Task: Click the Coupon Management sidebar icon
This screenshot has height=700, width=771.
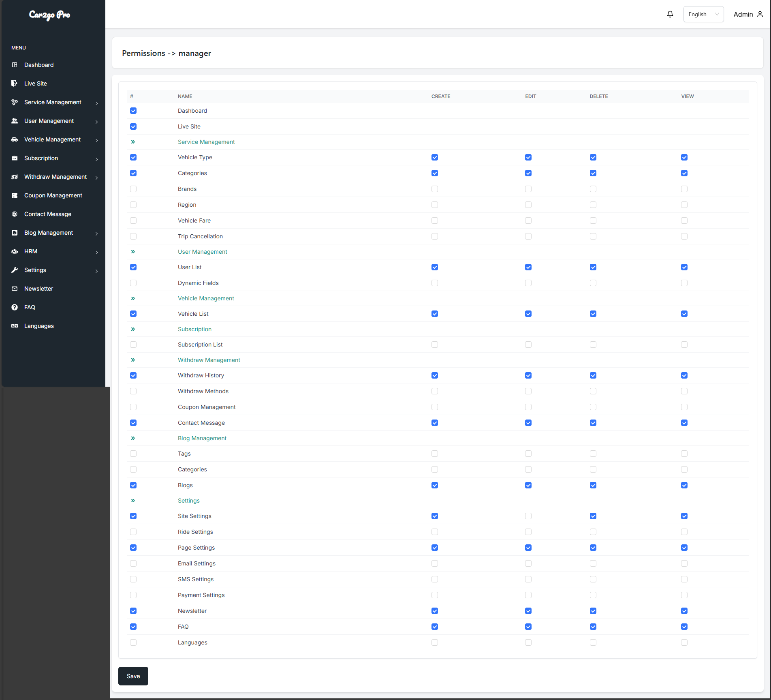Action: click(15, 195)
